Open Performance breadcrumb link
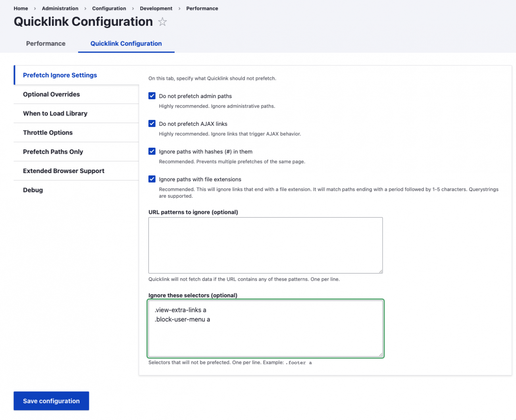Image resolution: width=516 pixels, height=420 pixels. point(202,8)
